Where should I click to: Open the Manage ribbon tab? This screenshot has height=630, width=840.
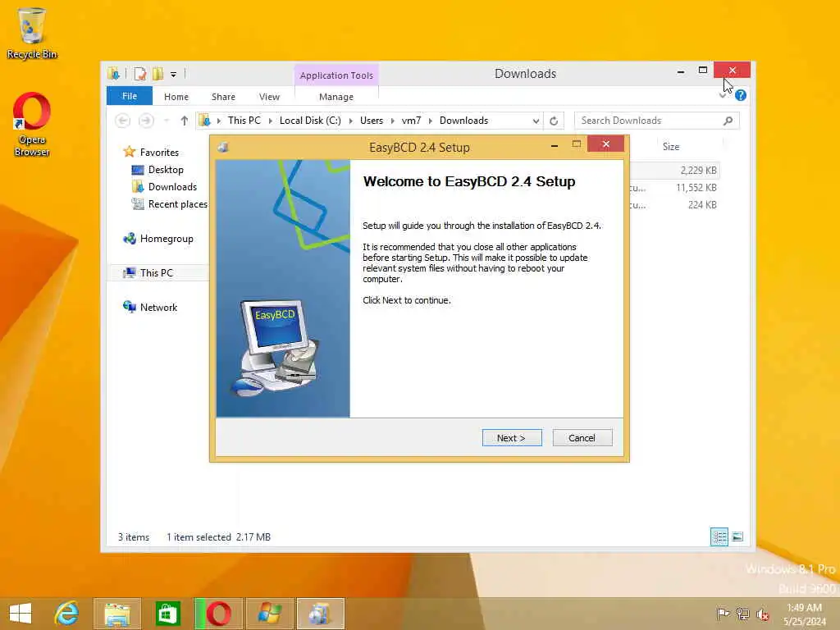pos(336,97)
